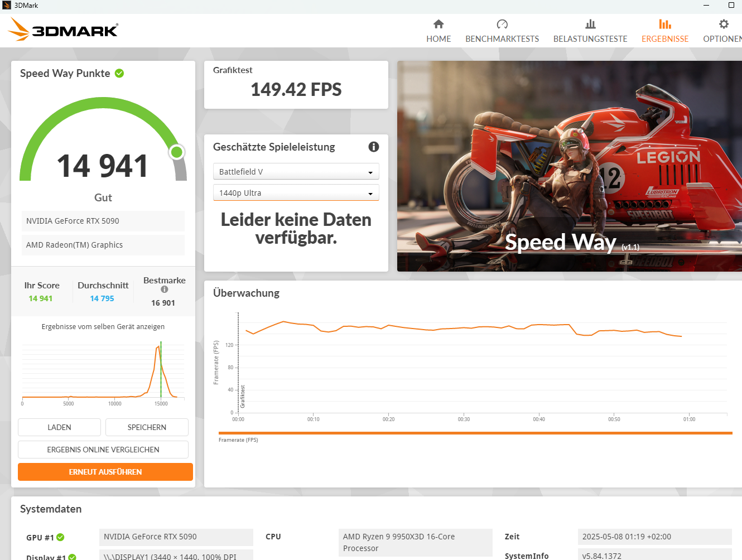Click orange ERNEUT AUSFÜHREN button
This screenshot has height=560, width=742.
click(105, 472)
